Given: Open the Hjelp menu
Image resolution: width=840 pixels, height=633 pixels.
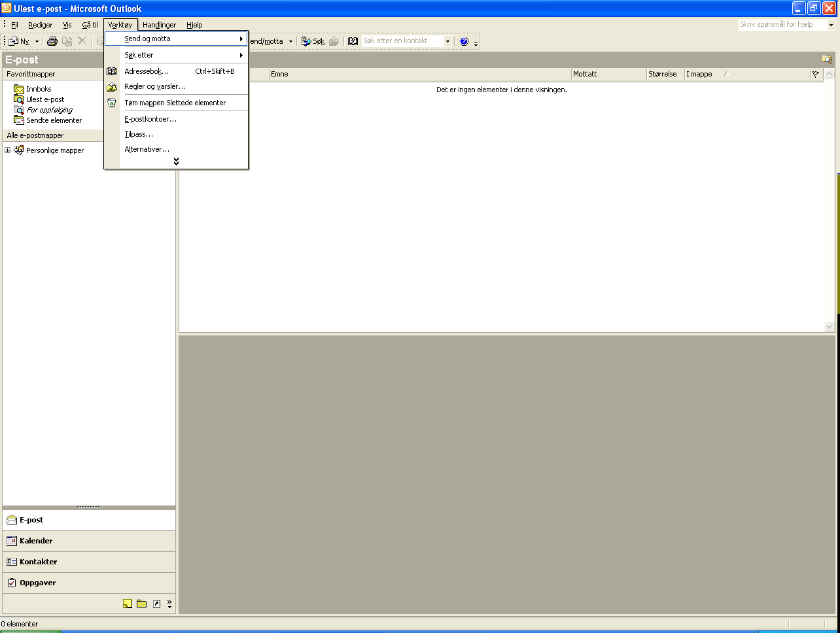Looking at the screenshot, I should pos(194,25).
